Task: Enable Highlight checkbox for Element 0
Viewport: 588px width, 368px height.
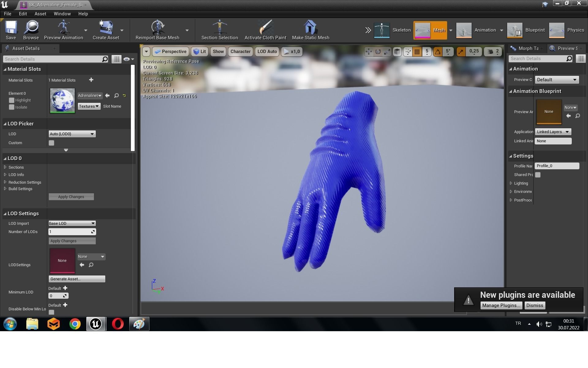Action: (x=12, y=100)
